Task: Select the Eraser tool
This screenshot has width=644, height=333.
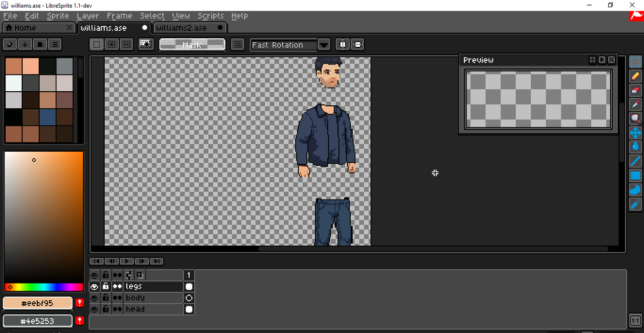Action: (x=635, y=90)
